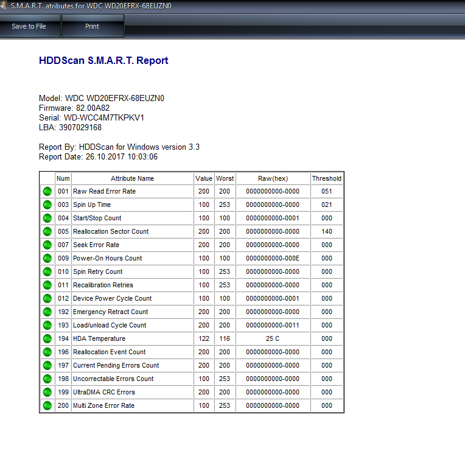Click the Emergency Retract Count attribute name
The width and height of the screenshot is (465, 476).
point(111,312)
